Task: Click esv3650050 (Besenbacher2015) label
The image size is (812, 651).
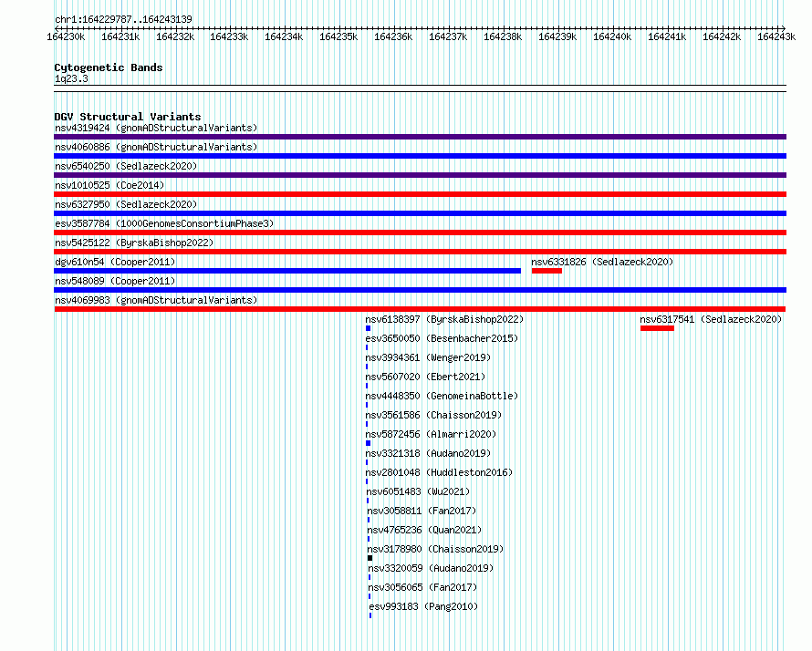Action: [442, 338]
